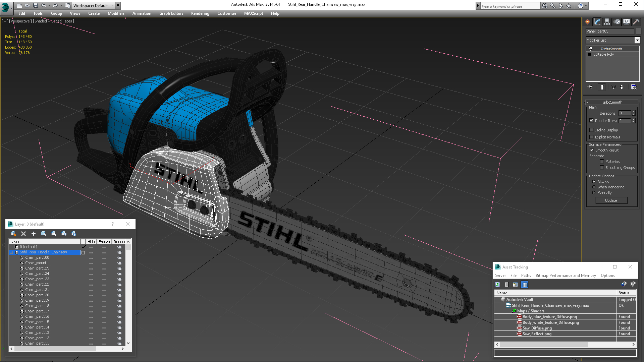Click the Iterations spinner arrows
The height and width of the screenshot is (362, 644).
coord(633,113)
